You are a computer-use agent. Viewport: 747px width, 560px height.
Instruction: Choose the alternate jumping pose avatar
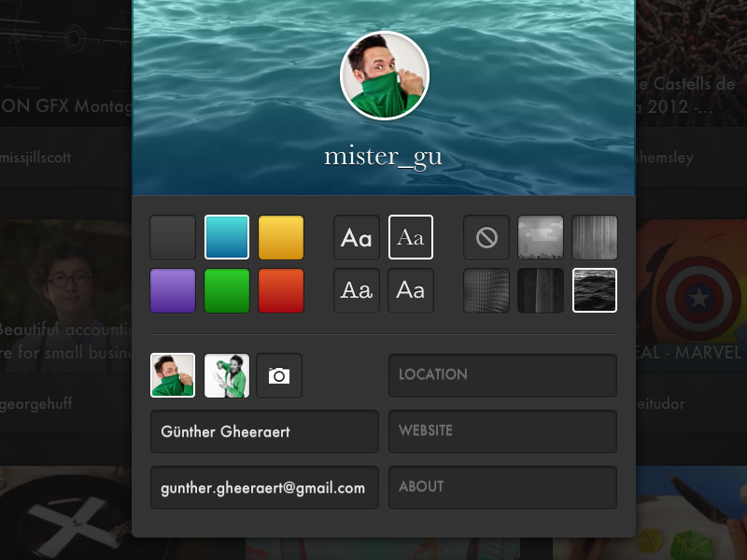pyautogui.click(x=226, y=376)
